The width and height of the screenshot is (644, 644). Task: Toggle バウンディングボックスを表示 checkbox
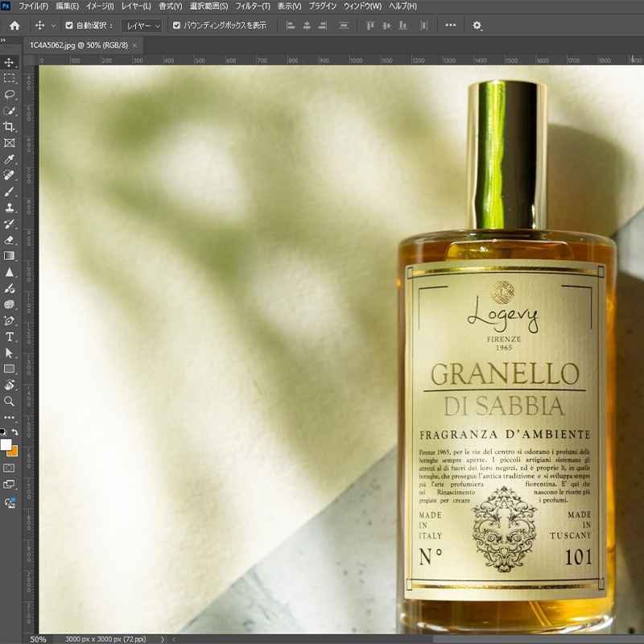click(x=177, y=26)
